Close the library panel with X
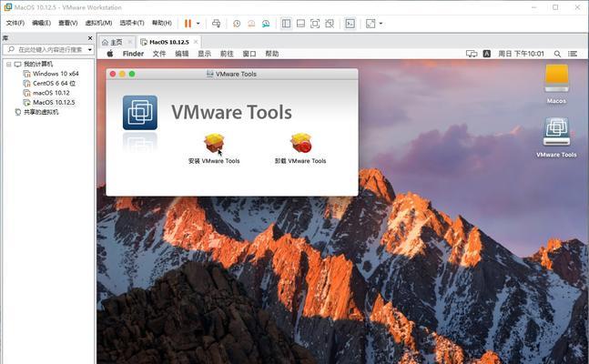The width and height of the screenshot is (589, 364). 90,38
